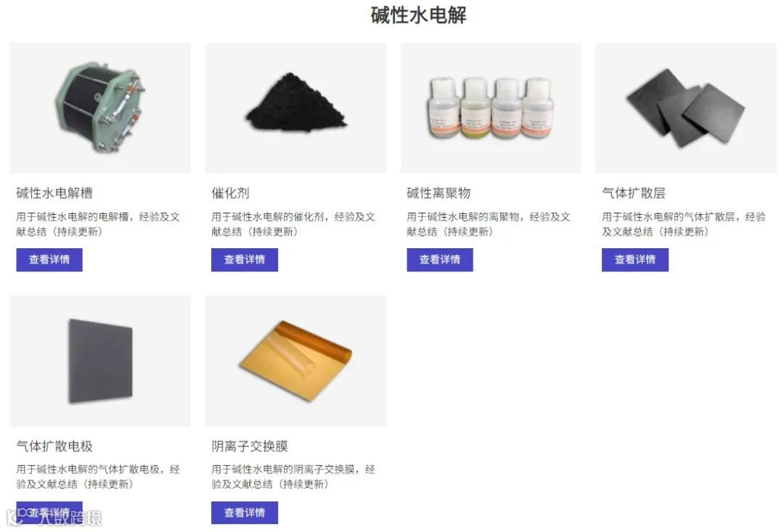784x532 pixels.
Task: Open the 碱性离聚物 bottles image
Action: point(491,108)
